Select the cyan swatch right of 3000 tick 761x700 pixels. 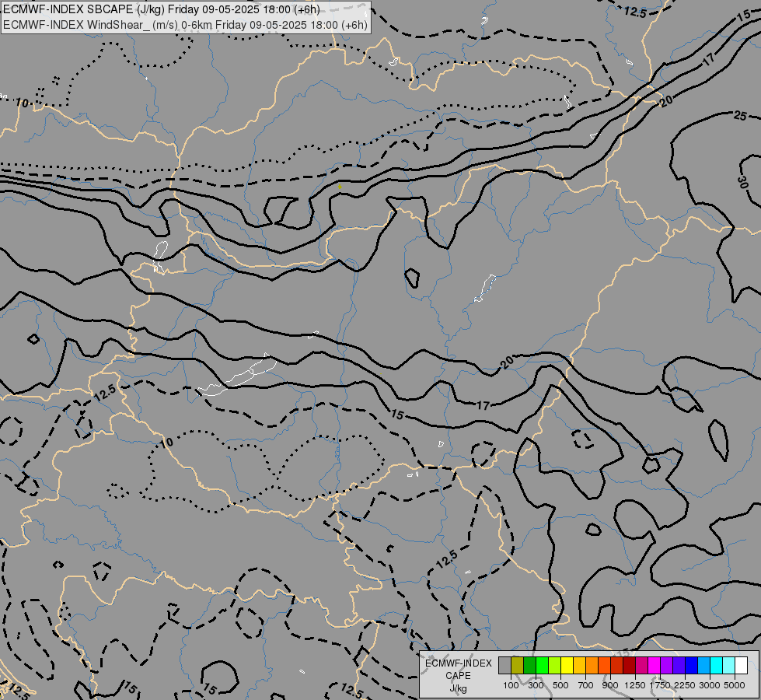(717, 666)
